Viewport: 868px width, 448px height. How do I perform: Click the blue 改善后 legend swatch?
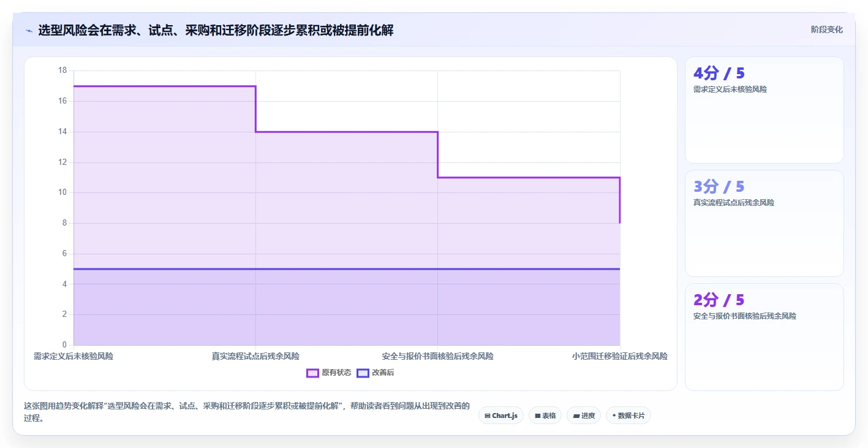363,373
